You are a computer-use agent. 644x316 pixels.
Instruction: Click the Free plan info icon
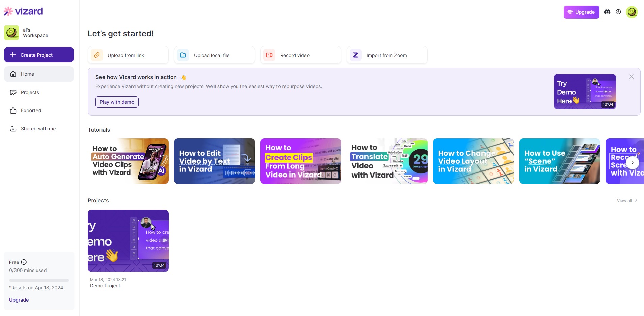[x=24, y=262]
